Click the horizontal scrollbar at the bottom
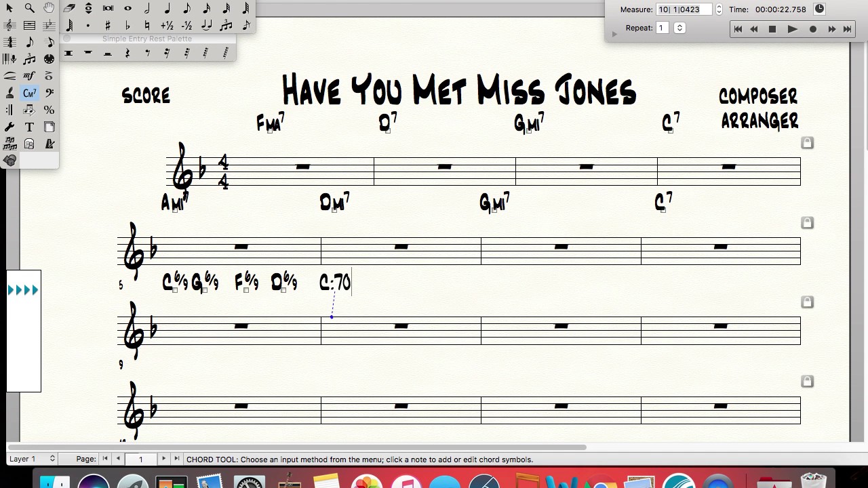The height and width of the screenshot is (488, 868). [x=297, y=447]
